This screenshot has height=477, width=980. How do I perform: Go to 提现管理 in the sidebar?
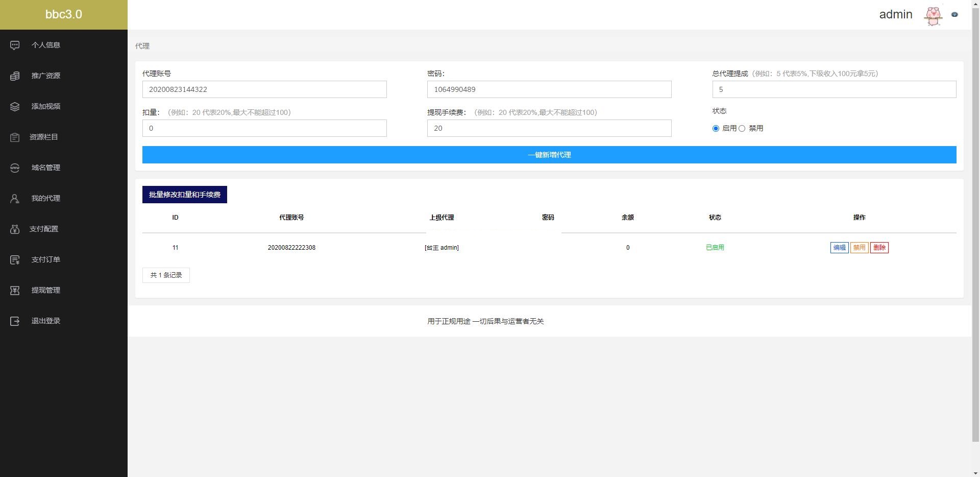click(45, 290)
